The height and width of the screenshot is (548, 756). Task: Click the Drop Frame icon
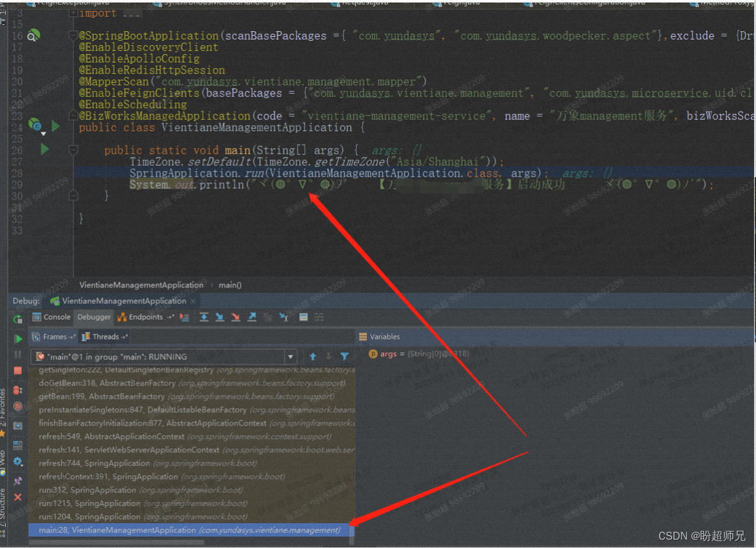267,317
